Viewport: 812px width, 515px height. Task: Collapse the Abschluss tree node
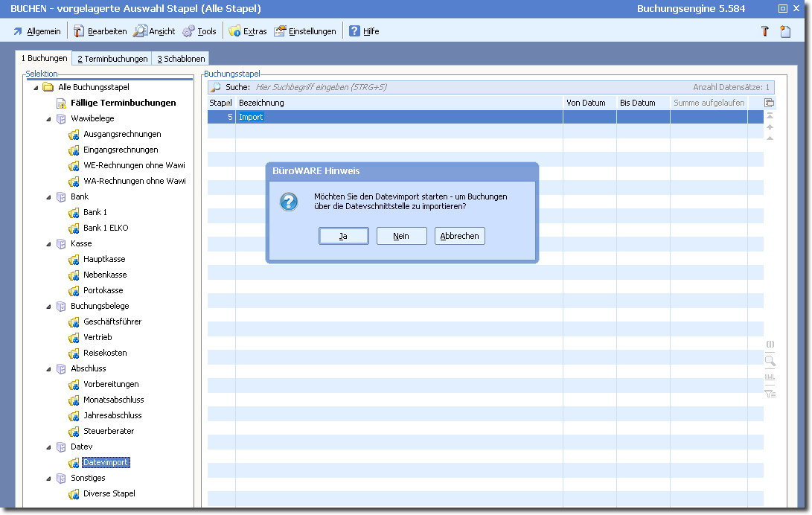coord(48,369)
